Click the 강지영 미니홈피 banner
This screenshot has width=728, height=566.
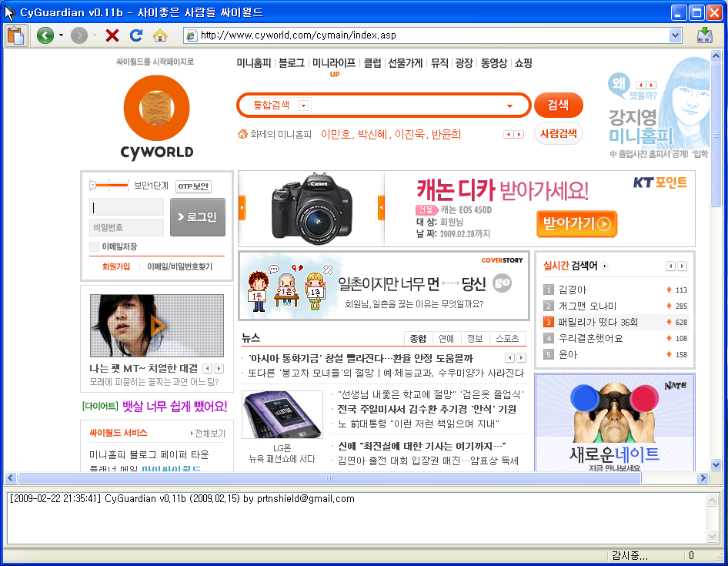pyautogui.click(x=659, y=109)
